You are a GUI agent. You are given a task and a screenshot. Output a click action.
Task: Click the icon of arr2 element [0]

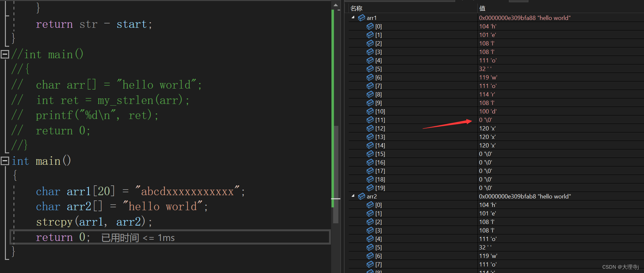370,205
